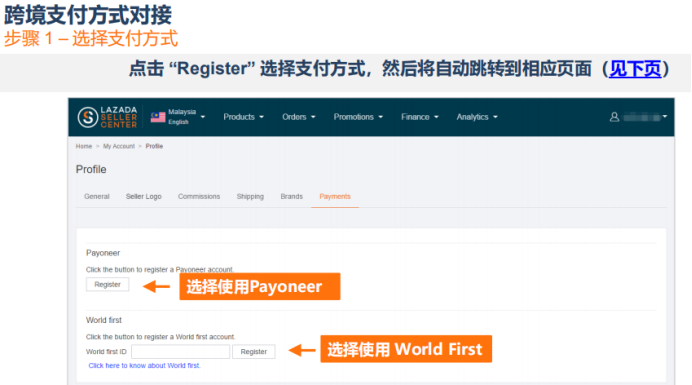Click the Profile page heading
The image size is (692, 385).
pyautogui.click(x=91, y=170)
